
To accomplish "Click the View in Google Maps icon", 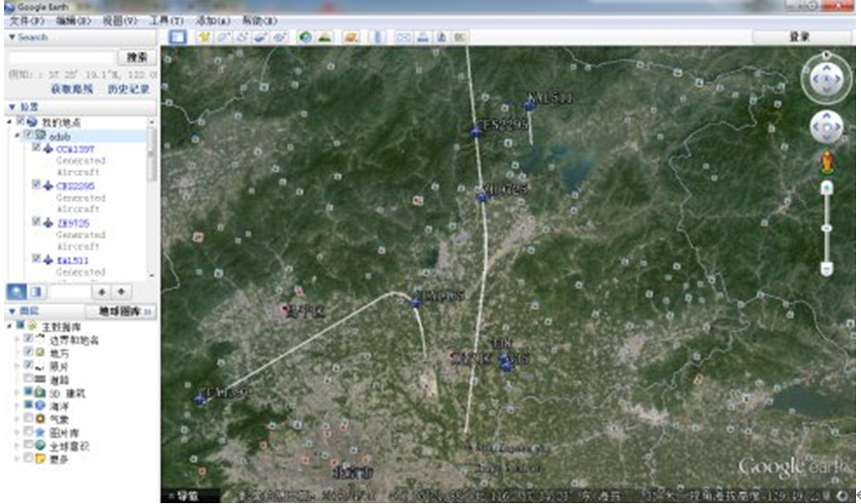I will (x=460, y=37).
